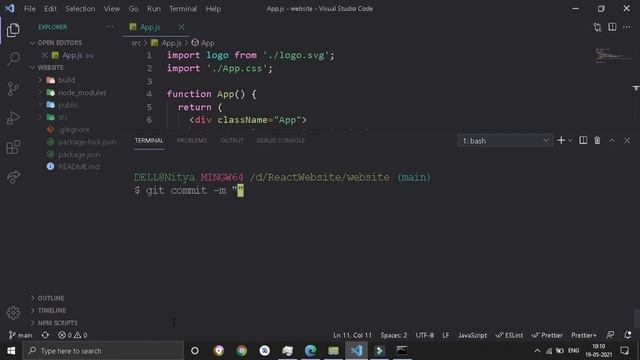
Task: Open the Help menu
Action: [x=213, y=9]
